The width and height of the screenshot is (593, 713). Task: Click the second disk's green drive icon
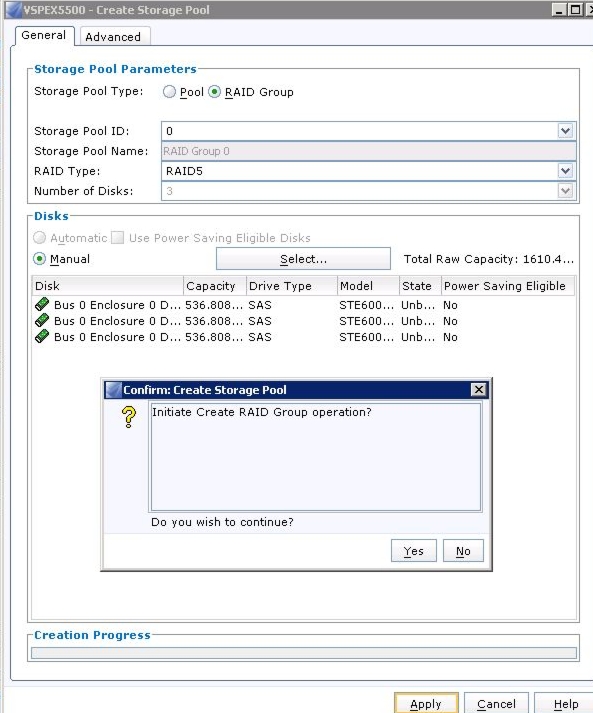[42, 321]
